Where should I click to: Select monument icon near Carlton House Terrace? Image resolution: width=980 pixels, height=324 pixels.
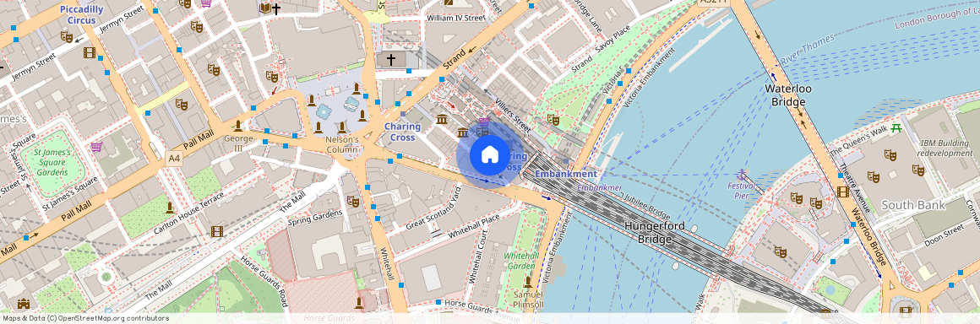tap(169, 208)
